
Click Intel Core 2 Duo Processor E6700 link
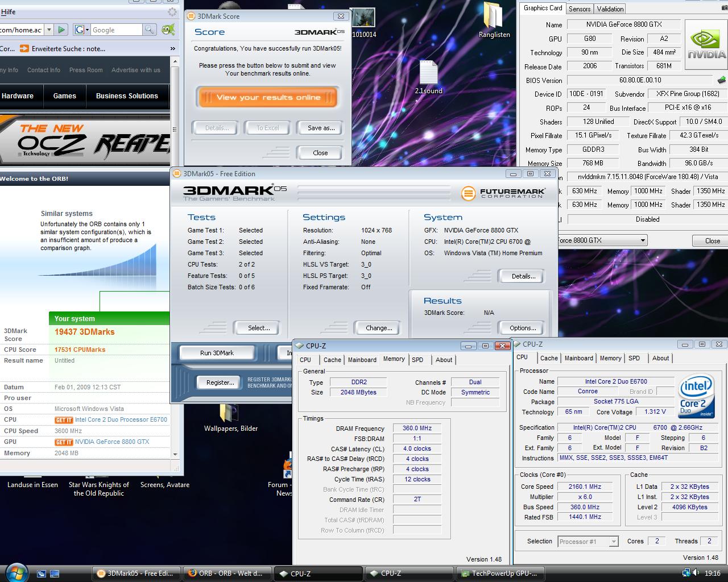121,419
